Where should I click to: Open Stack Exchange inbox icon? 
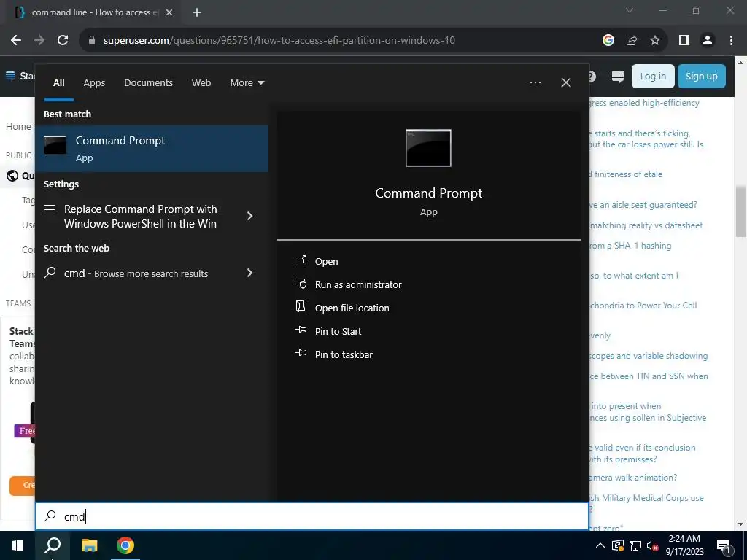pyautogui.click(x=617, y=76)
